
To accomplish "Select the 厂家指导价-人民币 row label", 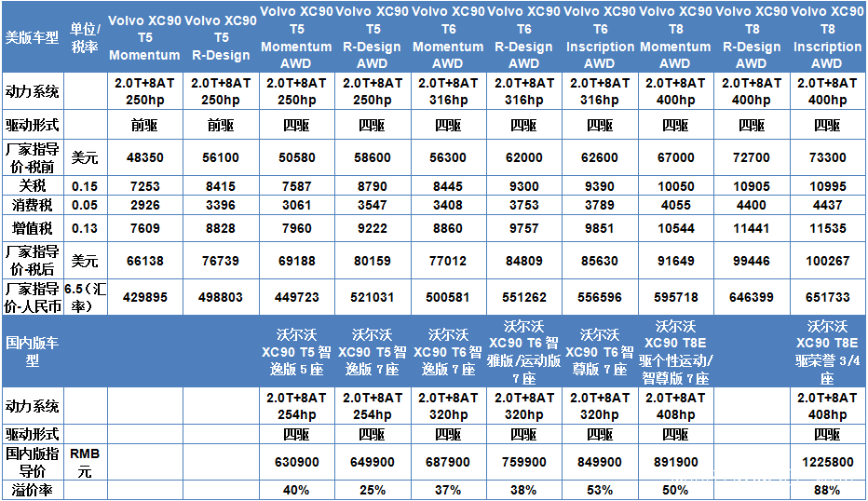I will 32,297.
